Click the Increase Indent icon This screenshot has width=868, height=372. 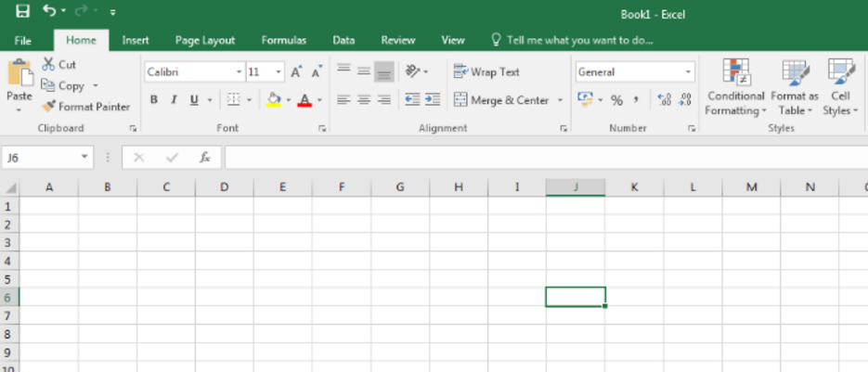coord(433,100)
